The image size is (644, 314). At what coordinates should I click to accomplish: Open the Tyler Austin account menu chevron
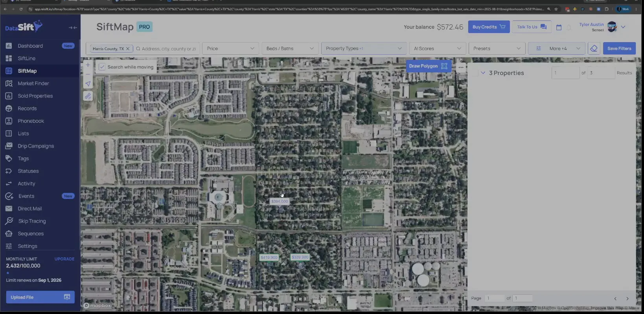tap(623, 27)
